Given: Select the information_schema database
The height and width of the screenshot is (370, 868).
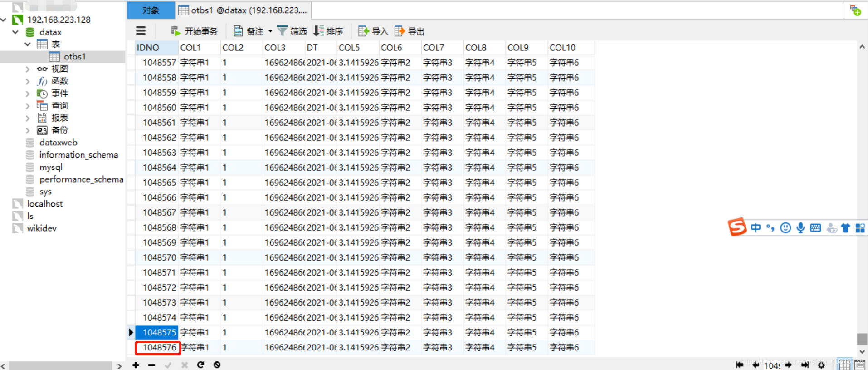Looking at the screenshot, I should 78,155.
